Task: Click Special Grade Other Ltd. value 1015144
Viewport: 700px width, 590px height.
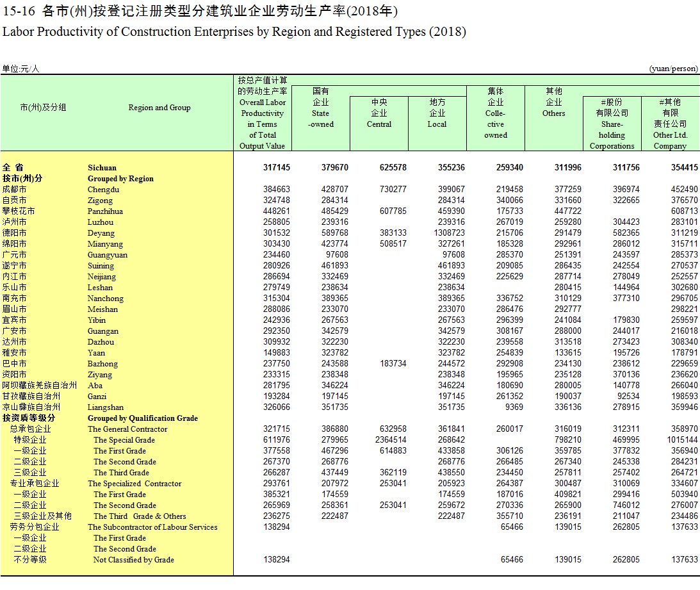Action: pyautogui.click(x=682, y=440)
